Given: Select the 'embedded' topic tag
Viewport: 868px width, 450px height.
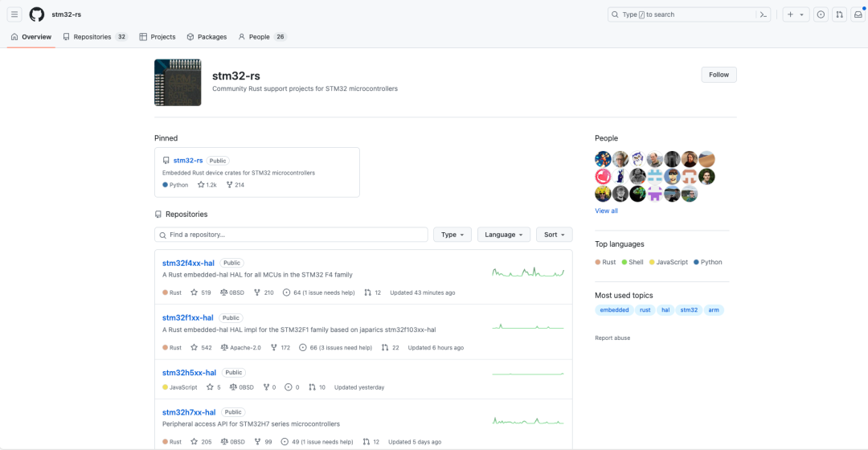Looking at the screenshot, I should pos(615,310).
